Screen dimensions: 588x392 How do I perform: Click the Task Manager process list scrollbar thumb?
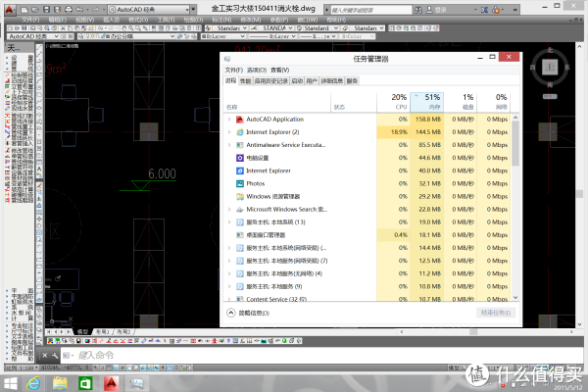click(x=515, y=143)
